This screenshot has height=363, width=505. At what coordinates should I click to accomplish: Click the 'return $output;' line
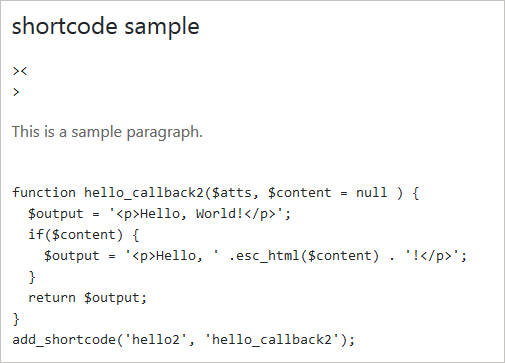pyautogui.click(x=87, y=298)
